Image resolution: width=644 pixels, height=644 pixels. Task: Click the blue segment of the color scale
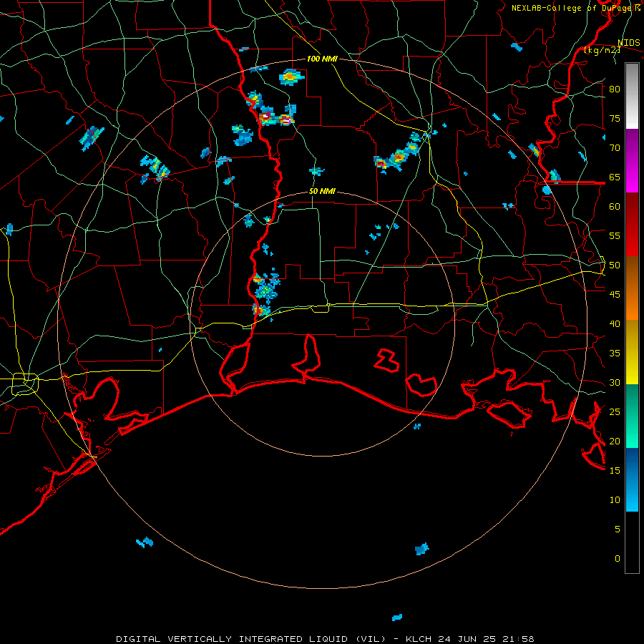632,479
